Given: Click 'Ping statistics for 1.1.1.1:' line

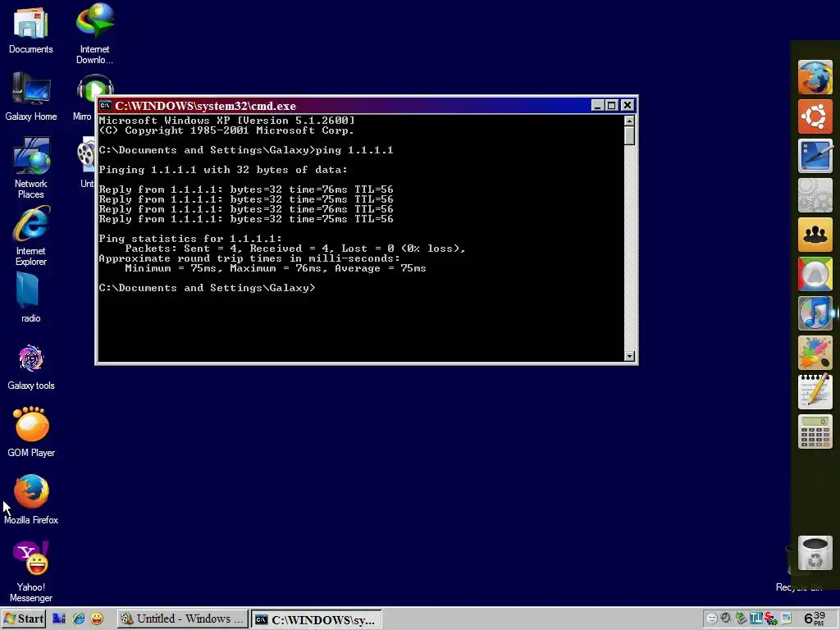Looking at the screenshot, I should pos(190,239).
